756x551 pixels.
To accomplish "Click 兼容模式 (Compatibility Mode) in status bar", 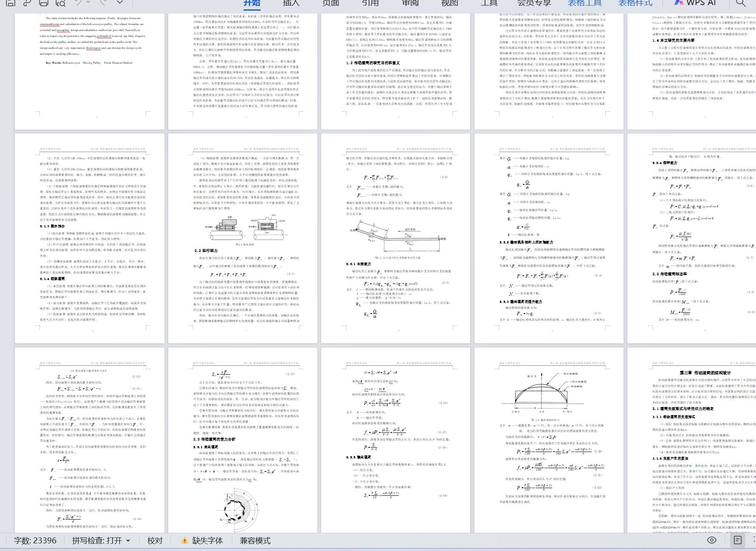I will 255,540.
